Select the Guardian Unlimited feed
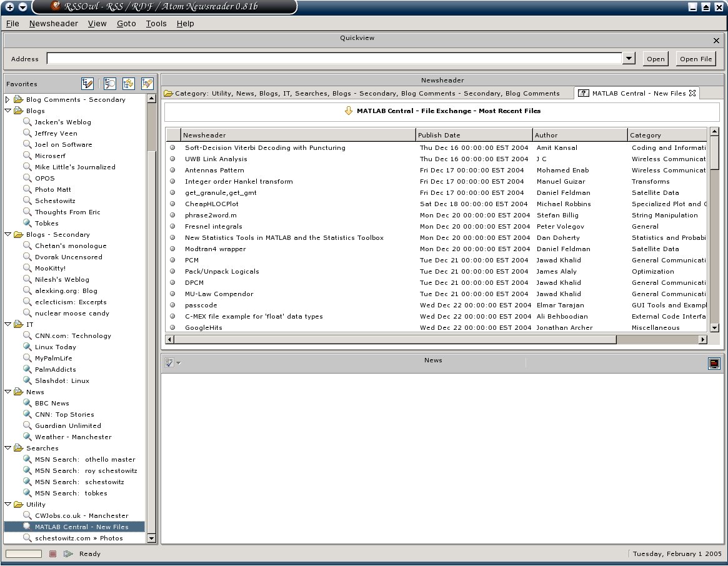Screen dimensions: 728x566 point(67,426)
